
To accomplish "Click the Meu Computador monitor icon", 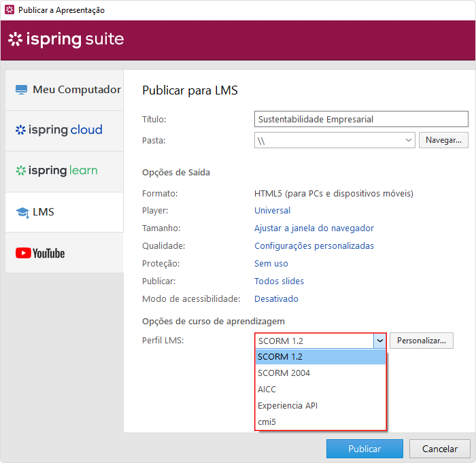I will (21, 90).
